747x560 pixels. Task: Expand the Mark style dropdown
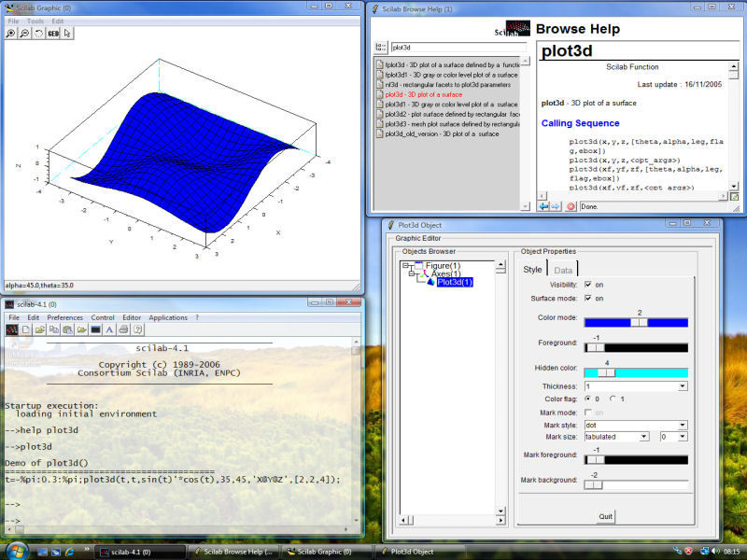point(683,426)
